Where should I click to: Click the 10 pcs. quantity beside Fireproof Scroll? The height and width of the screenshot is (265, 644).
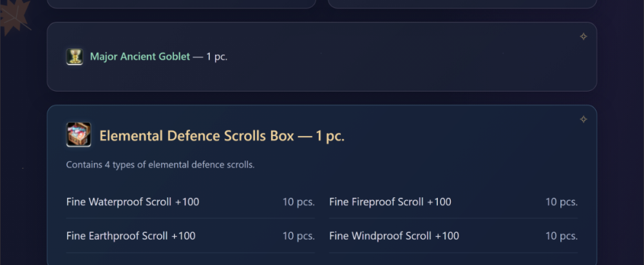click(562, 202)
